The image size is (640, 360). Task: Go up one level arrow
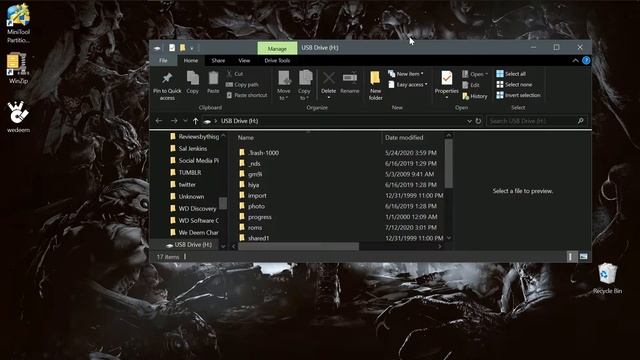tap(196, 121)
